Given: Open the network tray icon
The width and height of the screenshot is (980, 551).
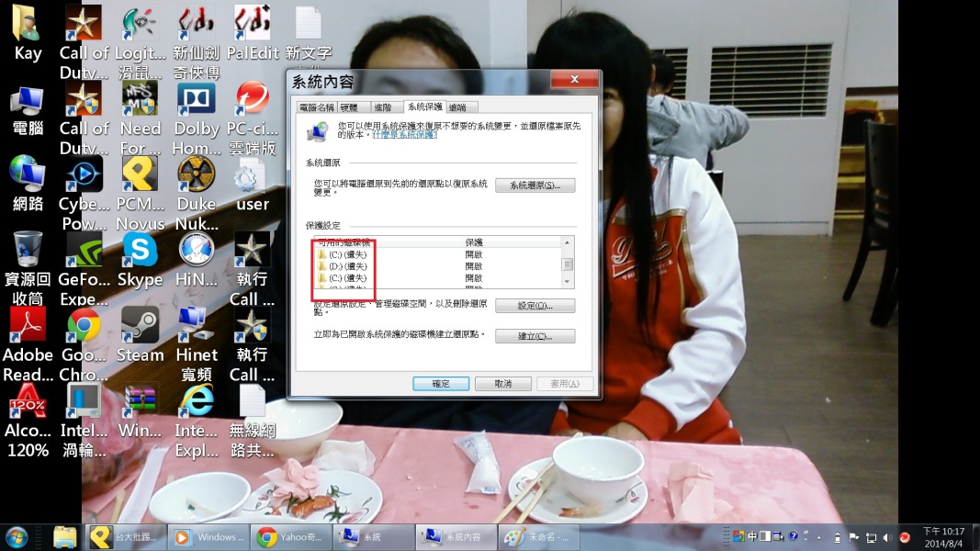Looking at the screenshot, I should tap(871, 537).
